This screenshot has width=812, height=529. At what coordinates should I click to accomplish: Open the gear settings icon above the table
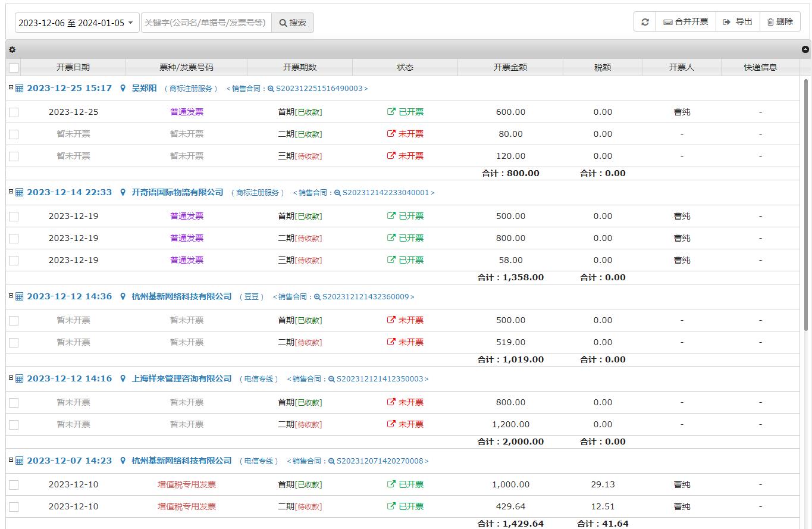[x=12, y=50]
